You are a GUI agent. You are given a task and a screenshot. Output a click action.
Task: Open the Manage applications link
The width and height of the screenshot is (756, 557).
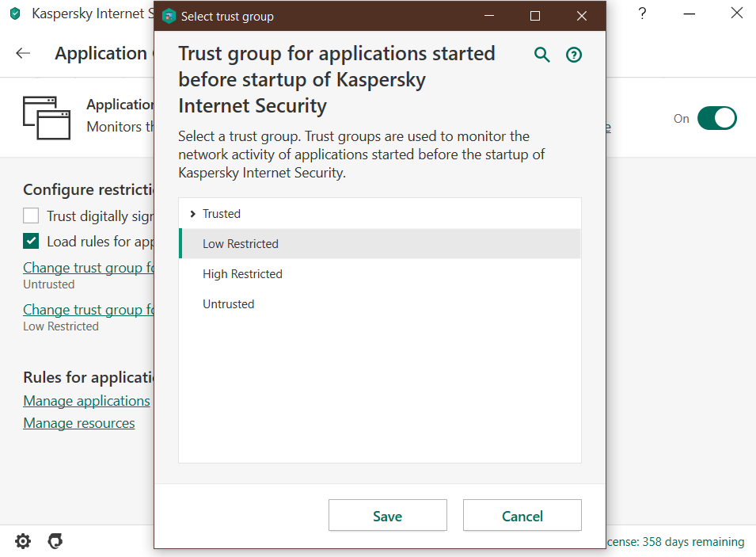pos(86,401)
